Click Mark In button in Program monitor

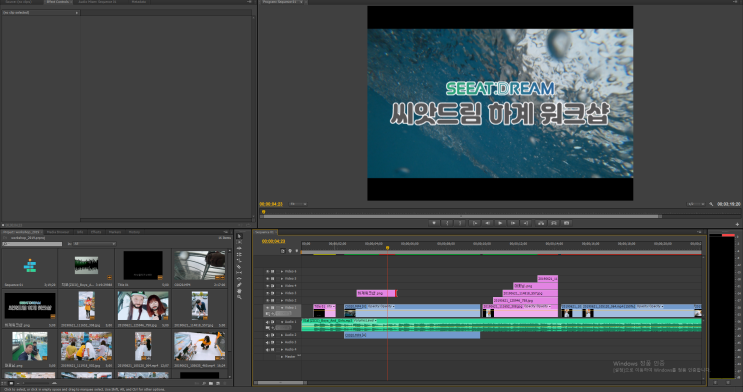tap(447, 223)
